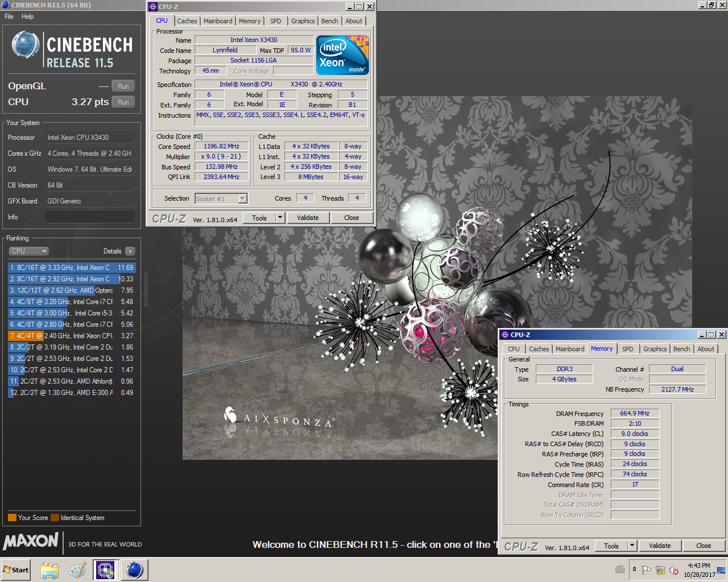This screenshot has width=728, height=582.
Task: Click Tools button in top CPU-Z
Action: click(259, 218)
